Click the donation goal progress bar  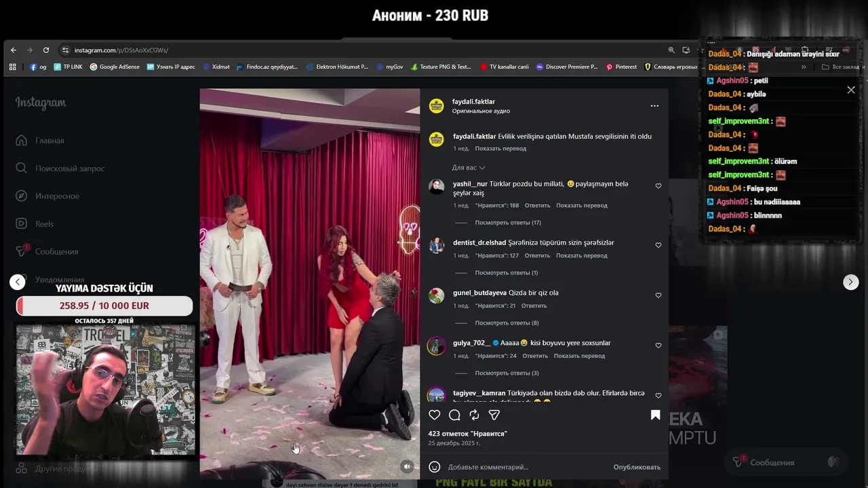pyautogui.click(x=104, y=306)
